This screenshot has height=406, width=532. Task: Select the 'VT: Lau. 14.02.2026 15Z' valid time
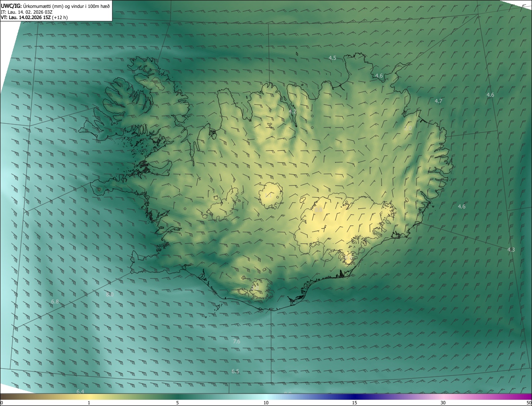[26, 17]
